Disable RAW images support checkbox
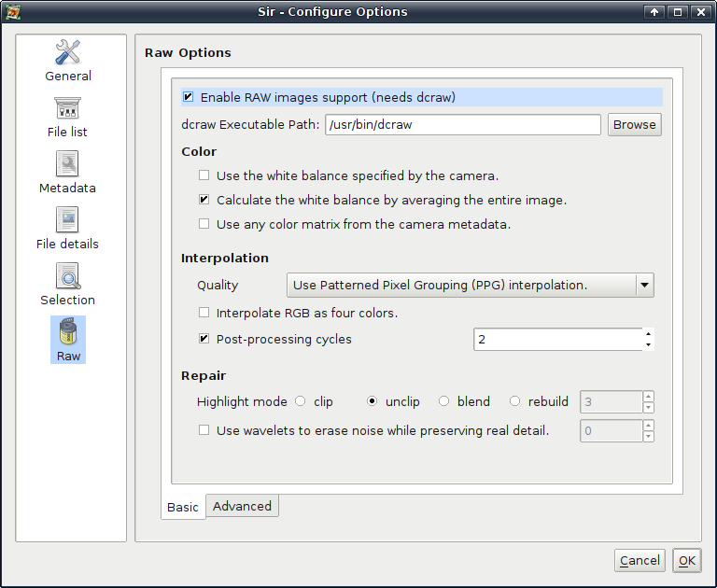717x588 pixels. click(x=188, y=97)
